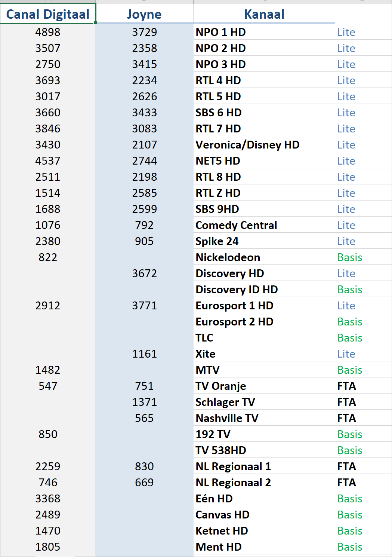Screen dimensions: 392x557
Task: Click the TV 538HD cell
Action: coord(264,450)
